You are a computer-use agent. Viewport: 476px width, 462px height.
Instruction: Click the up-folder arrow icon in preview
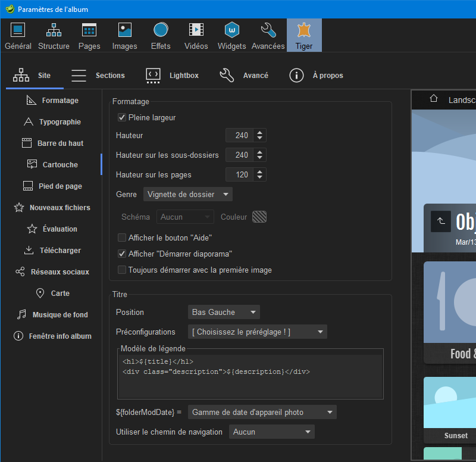[x=440, y=221]
